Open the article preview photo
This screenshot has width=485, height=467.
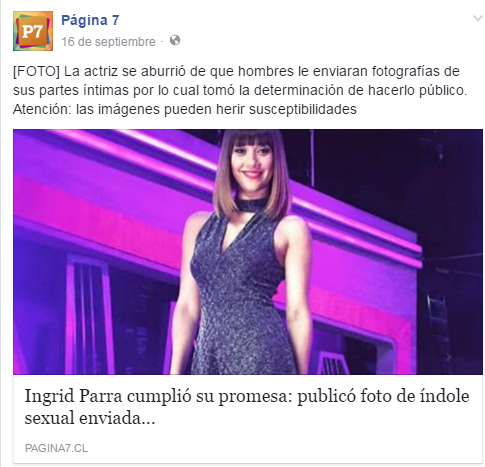(248, 252)
